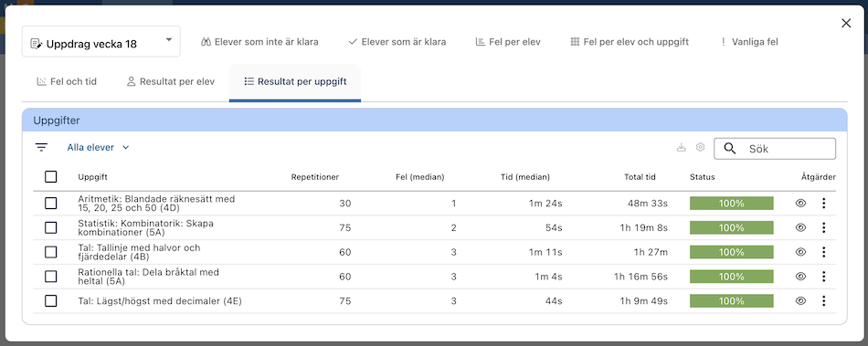Viewport: 868px width, 346px height.
Task: Sort by the Fel (median) column header
Action: pos(420,177)
